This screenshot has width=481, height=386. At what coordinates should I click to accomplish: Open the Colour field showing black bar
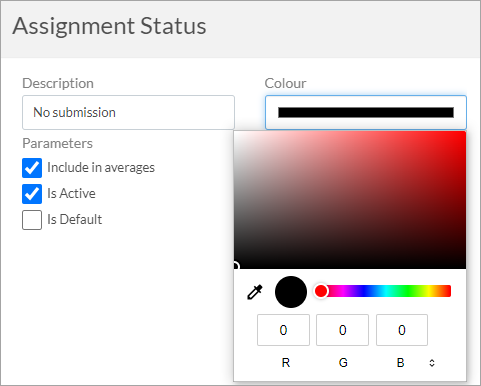pyautogui.click(x=366, y=112)
